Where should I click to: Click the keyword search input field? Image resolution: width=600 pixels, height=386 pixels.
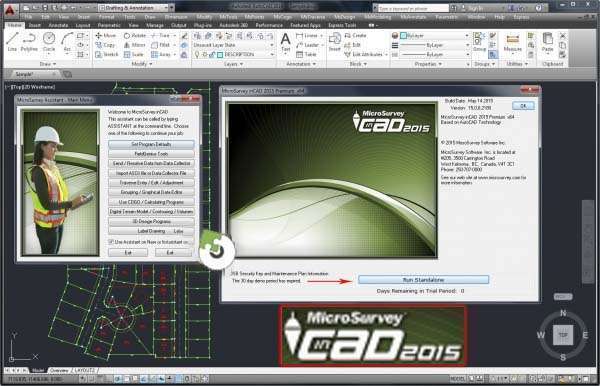coord(412,8)
